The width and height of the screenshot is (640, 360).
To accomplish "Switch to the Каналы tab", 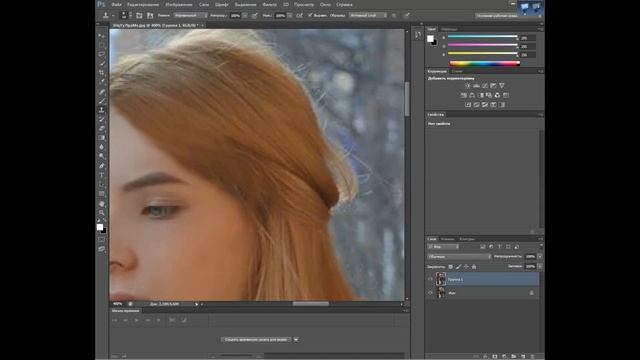I will pyautogui.click(x=447, y=239).
